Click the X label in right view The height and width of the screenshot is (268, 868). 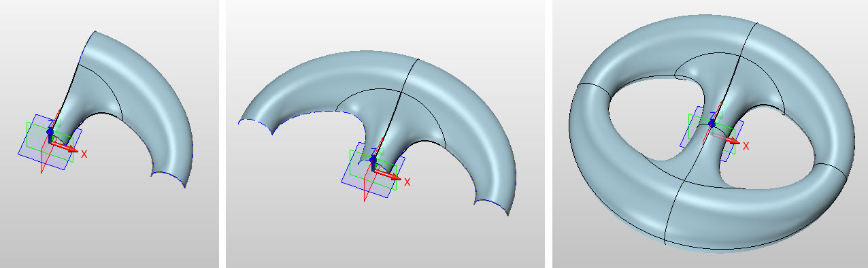pos(746,146)
